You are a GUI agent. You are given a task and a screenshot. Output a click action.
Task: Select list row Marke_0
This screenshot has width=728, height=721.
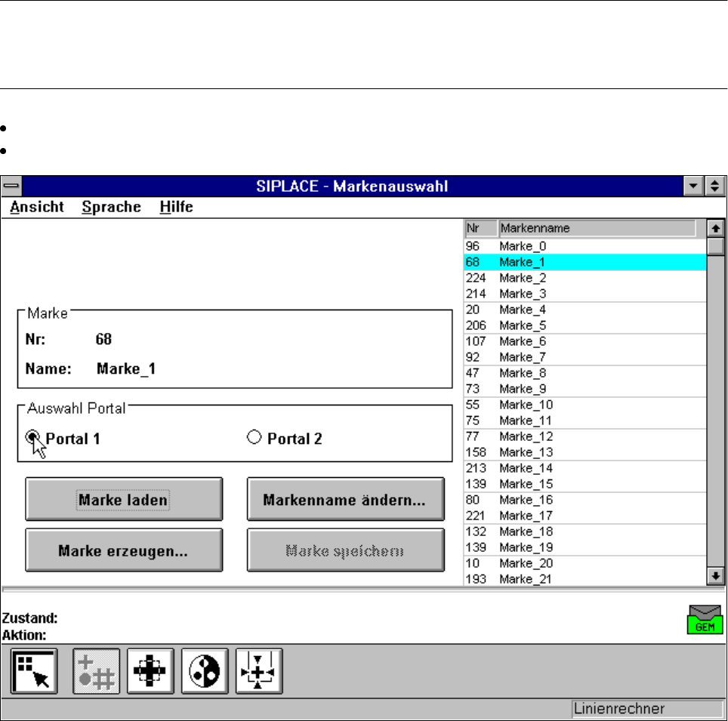coord(585,246)
